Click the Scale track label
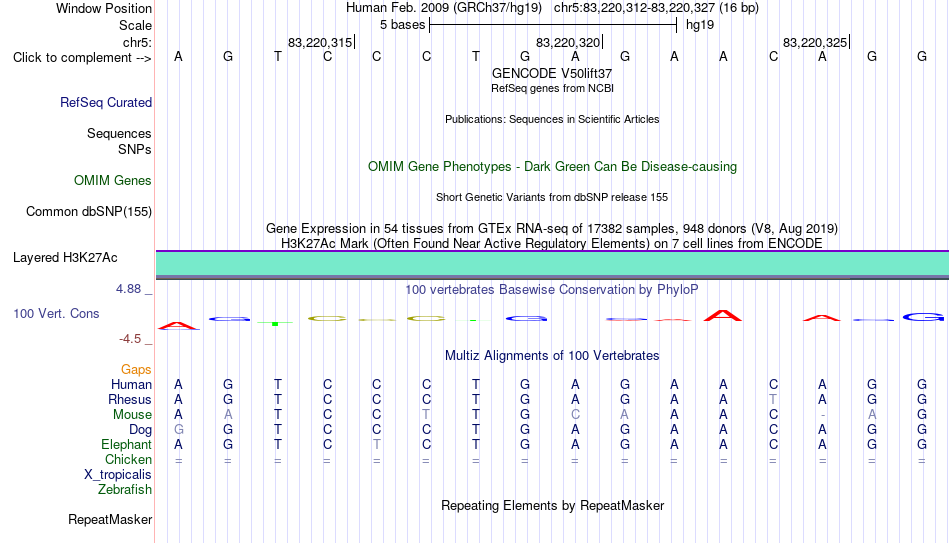The image size is (950, 543). point(135,25)
